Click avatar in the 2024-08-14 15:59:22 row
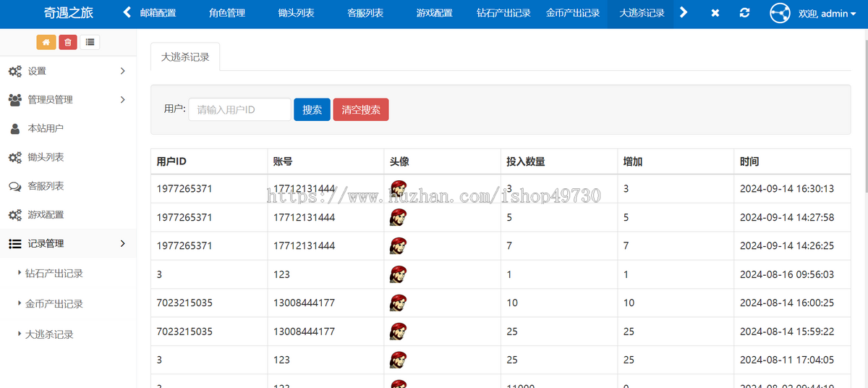This screenshot has height=388, width=868. 398,332
